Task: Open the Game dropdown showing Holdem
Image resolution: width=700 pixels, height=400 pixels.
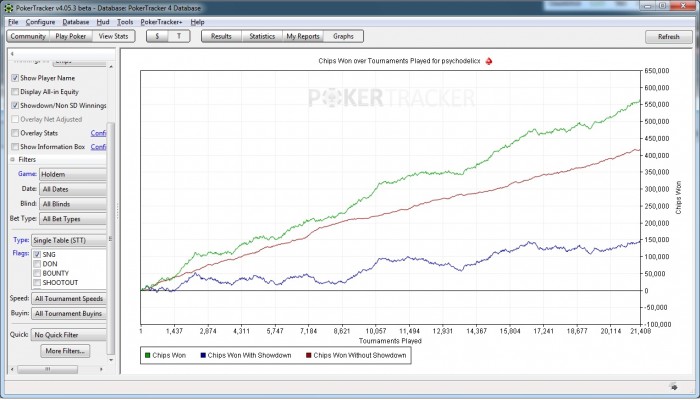Action: pos(73,175)
